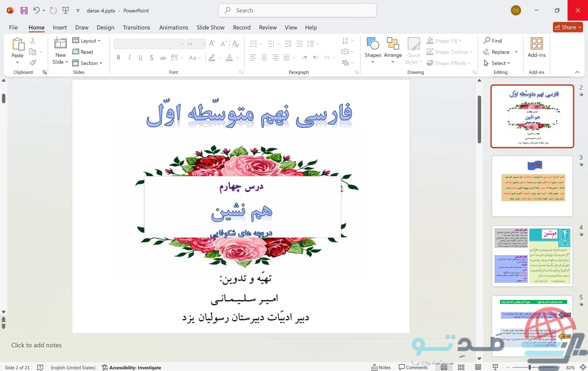This screenshot has width=588, height=371.
Task: Increase list indent level
Action: point(299,44)
